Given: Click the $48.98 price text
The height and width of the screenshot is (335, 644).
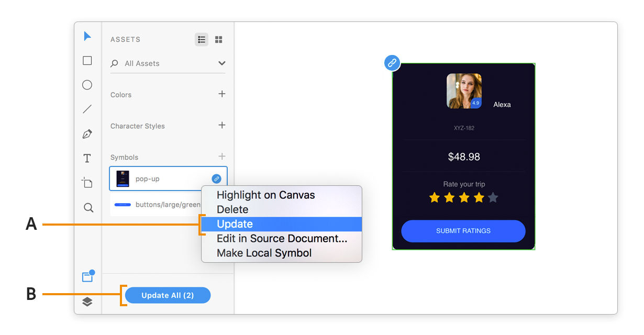Looking at the screenshot, I should click(464, 157).
